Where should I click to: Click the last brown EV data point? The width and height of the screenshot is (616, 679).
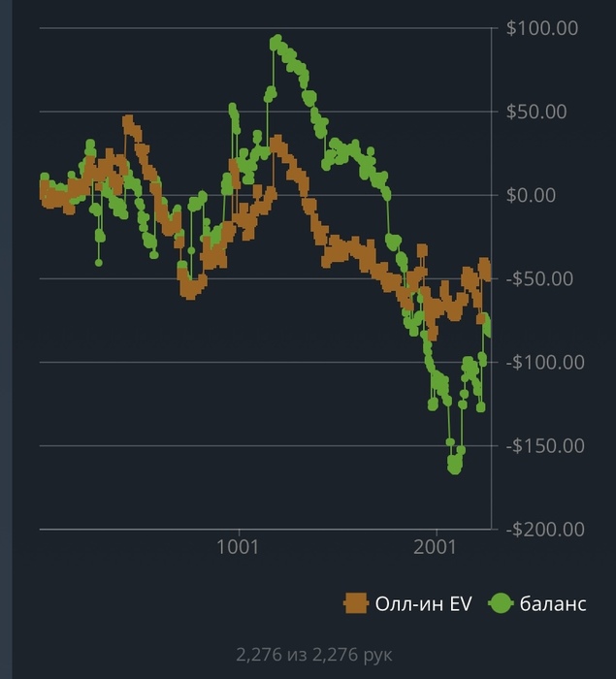(487, 275)
